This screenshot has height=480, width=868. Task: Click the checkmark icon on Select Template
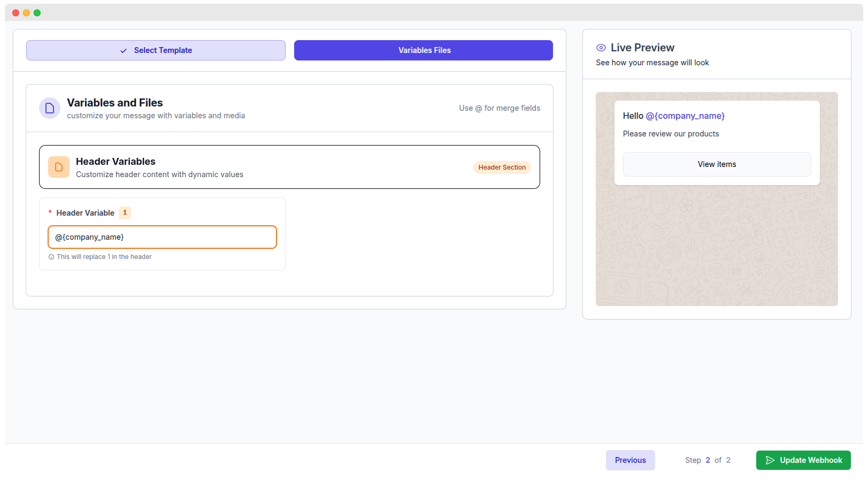124,51
